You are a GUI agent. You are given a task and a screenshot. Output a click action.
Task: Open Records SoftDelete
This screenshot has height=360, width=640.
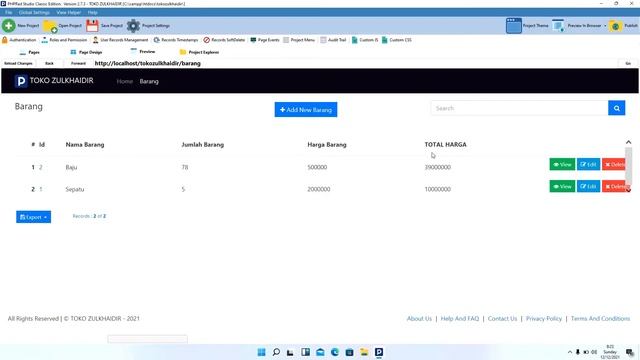pos(224,40)
